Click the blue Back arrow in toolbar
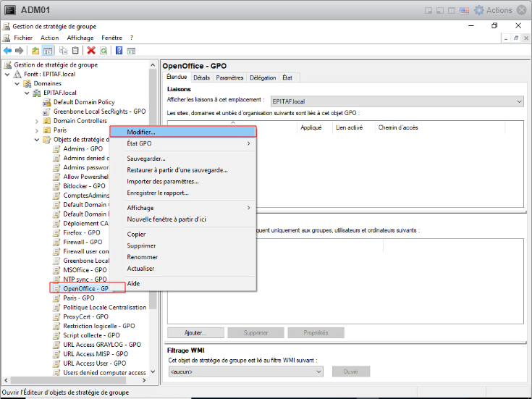Image resolution: width=532 pixels, height=399 pixels. [7, 51]
